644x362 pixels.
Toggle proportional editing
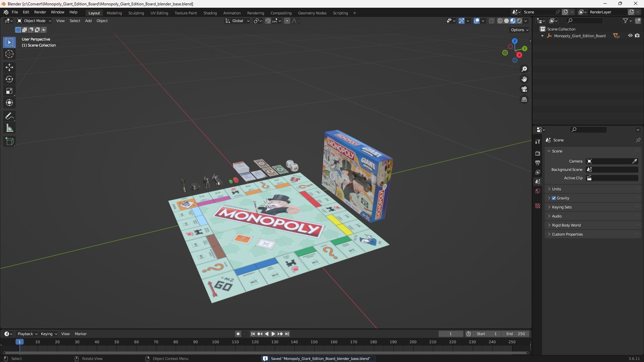[287, 21]
